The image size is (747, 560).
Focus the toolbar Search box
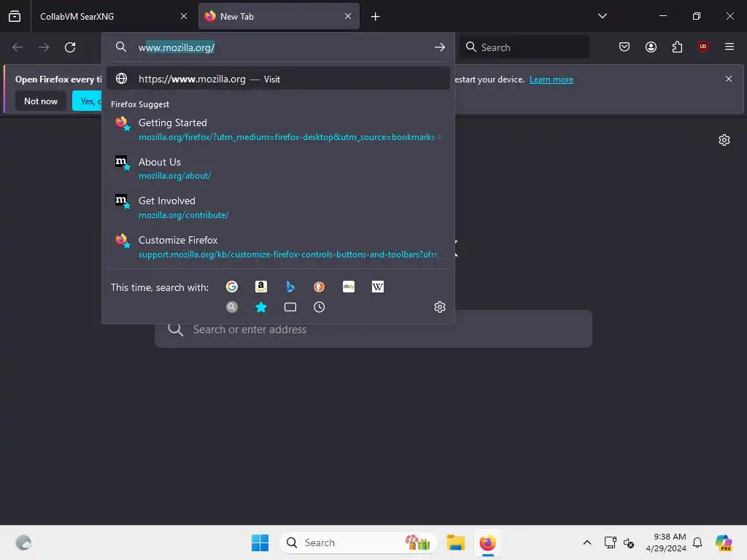[x=524, y=47]
